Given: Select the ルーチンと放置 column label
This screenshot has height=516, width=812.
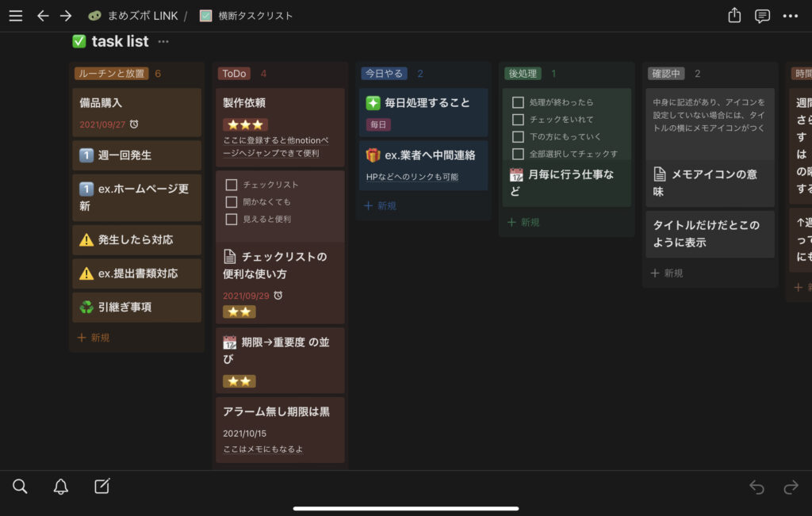Looking at the screenshot, I should (111, 74).
